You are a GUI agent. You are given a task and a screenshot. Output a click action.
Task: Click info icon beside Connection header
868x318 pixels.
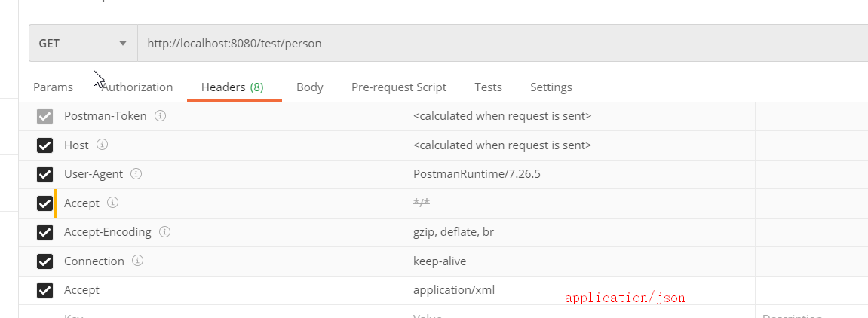[137, 261]
